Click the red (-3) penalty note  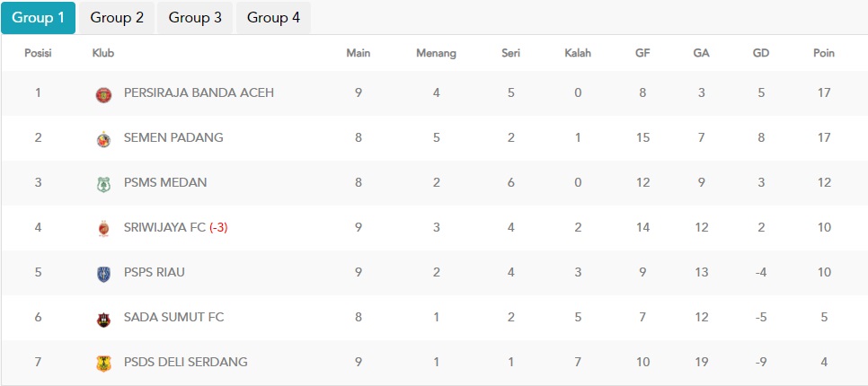[x=218, y=227]
